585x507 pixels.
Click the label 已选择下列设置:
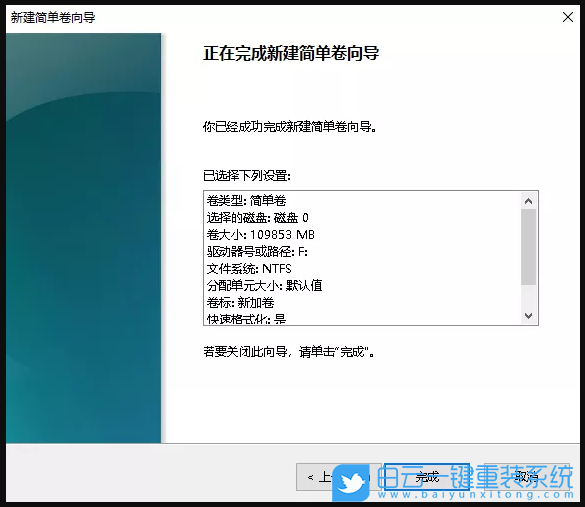[247, 175]
